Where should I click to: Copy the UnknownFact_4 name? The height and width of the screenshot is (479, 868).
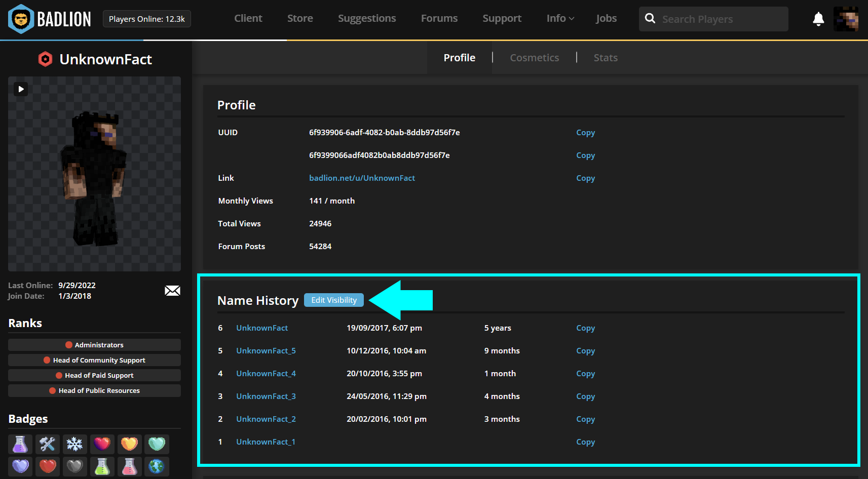coord(585,374)
